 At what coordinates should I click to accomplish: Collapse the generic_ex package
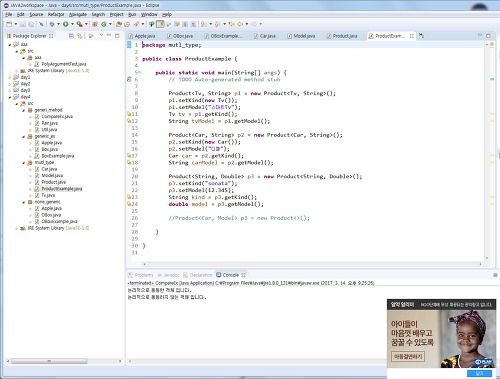[x=23, y=136]
